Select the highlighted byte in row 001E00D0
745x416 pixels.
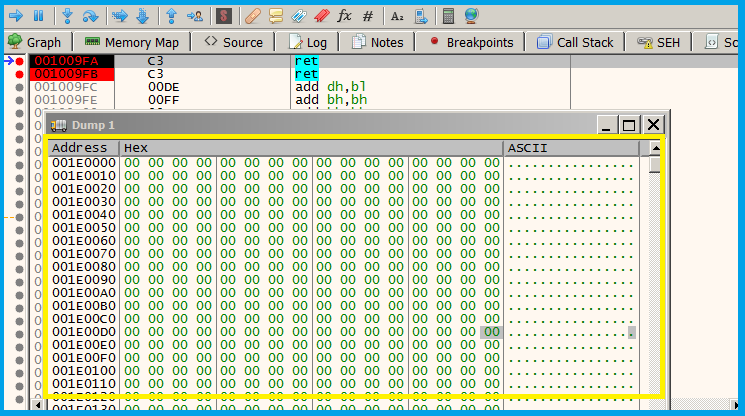tap(492, 332)
